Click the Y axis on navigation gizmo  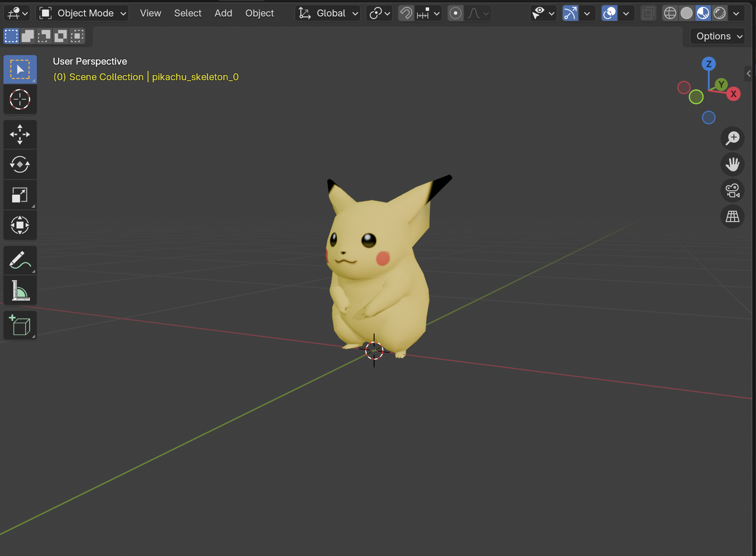click(721, 84)
